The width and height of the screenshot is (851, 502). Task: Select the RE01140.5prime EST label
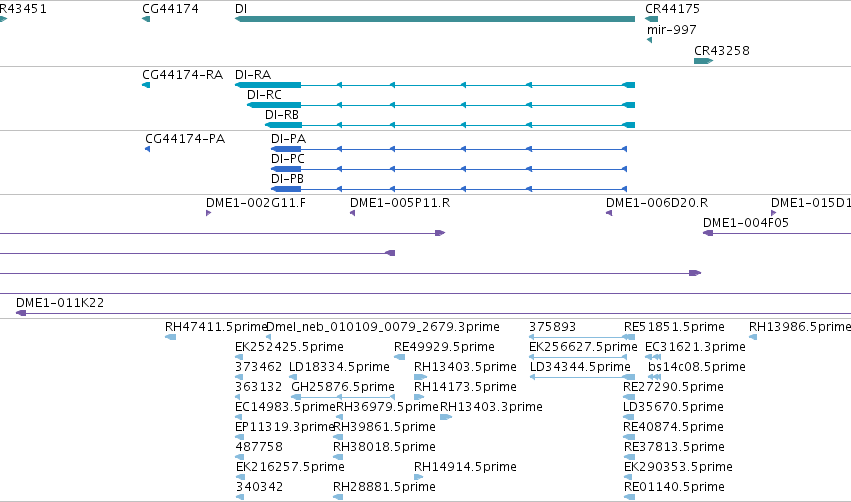click(674, 488)
